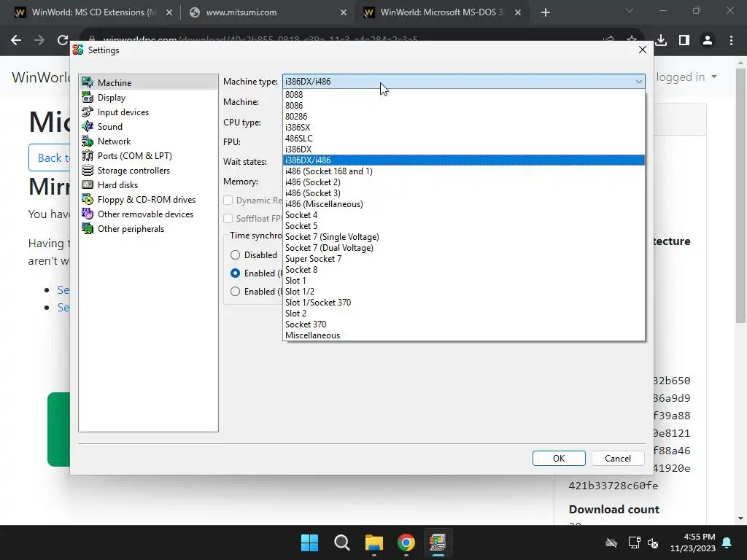Open the Windows Start menu
747x560 pixels.
tap(309, 542)
